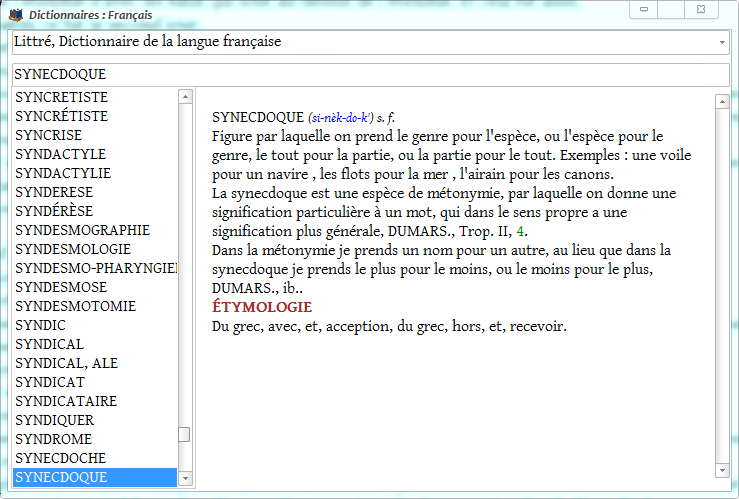The image size is (739, 499).
Task: Minimize the Dictionnaires window
Action: pos(644,9)
